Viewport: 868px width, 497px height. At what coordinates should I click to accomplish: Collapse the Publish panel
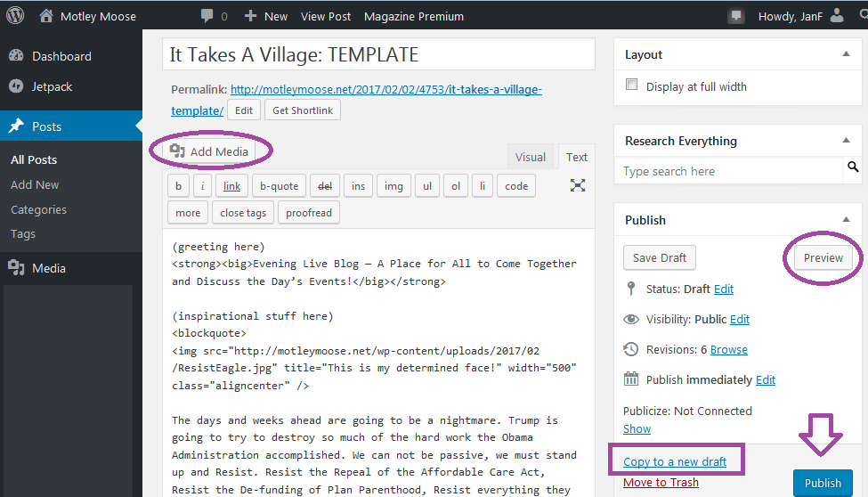click(x=845, y=220)
